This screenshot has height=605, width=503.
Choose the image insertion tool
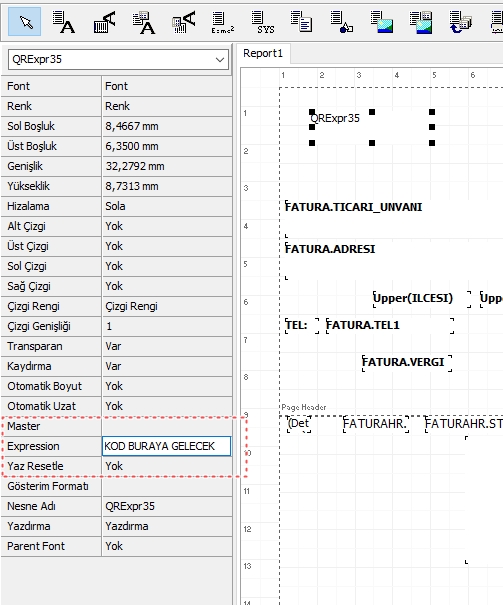coord(381,22)
